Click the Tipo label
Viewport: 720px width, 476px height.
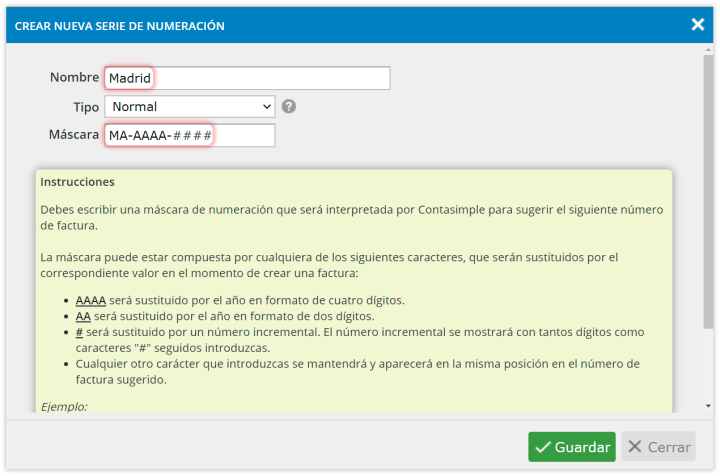[86, 107]
